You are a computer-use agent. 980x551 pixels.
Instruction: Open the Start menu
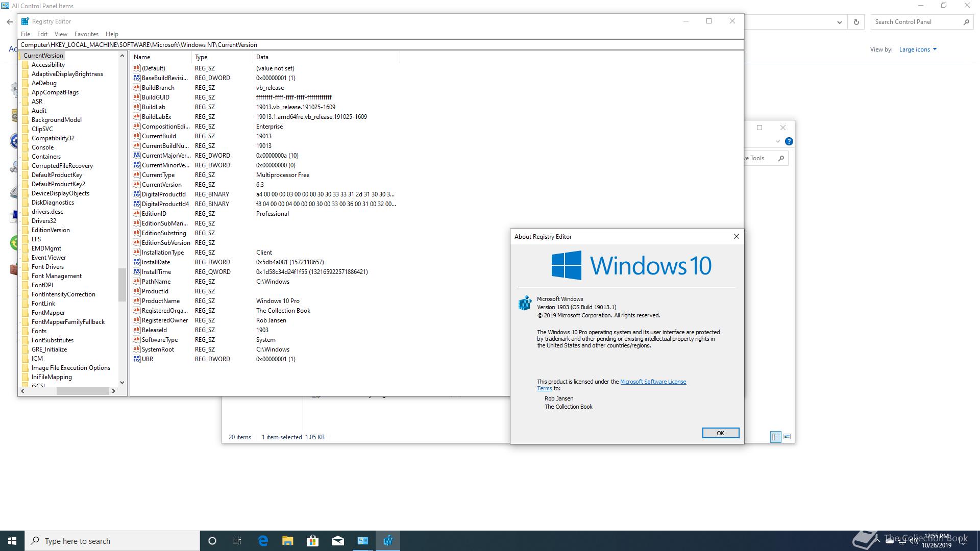point(12,541)
